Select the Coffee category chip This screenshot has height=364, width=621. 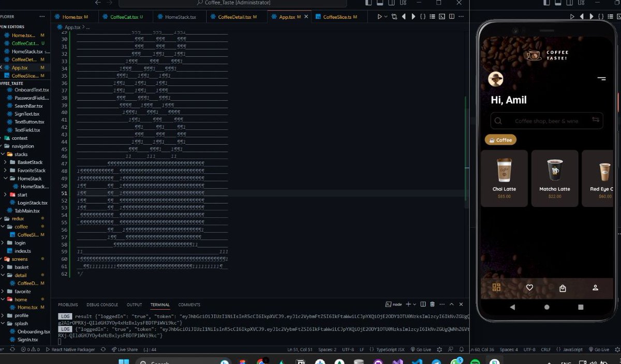[500, 140]
